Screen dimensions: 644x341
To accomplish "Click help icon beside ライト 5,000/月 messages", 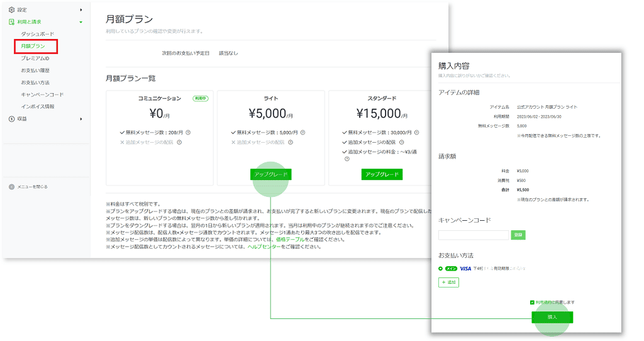I will coord(303,133).
